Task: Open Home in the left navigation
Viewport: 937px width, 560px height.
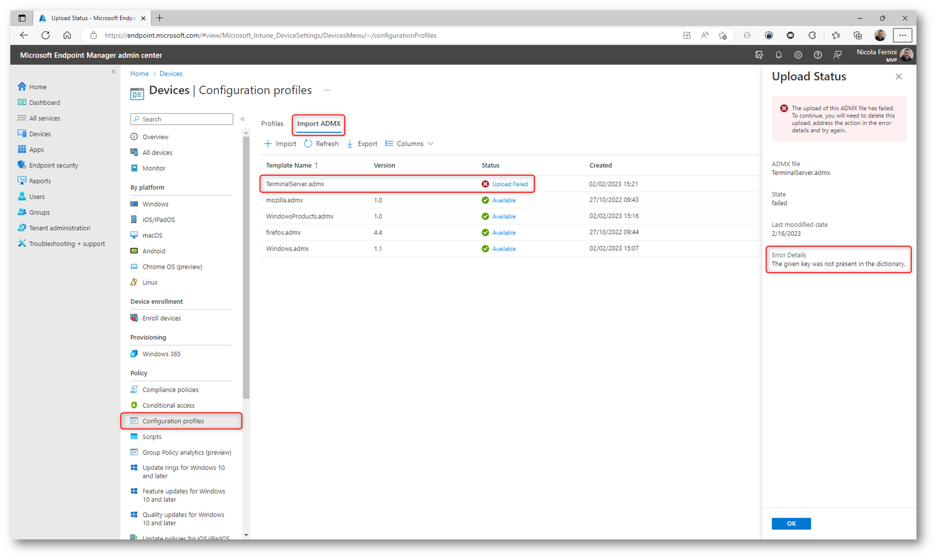Action: click(x=37, y=87)
